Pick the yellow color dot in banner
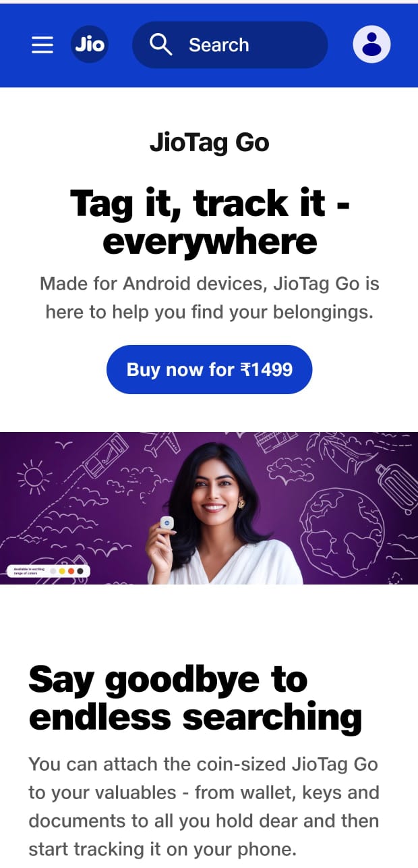This screenshot has width=418, height=868. pyautogui.click(x=62, y=571)
